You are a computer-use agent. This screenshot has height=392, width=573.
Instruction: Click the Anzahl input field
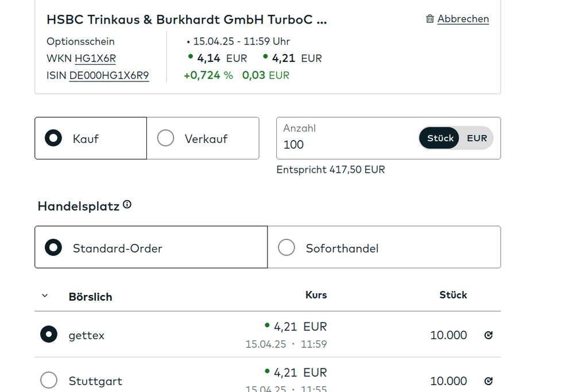344,145
